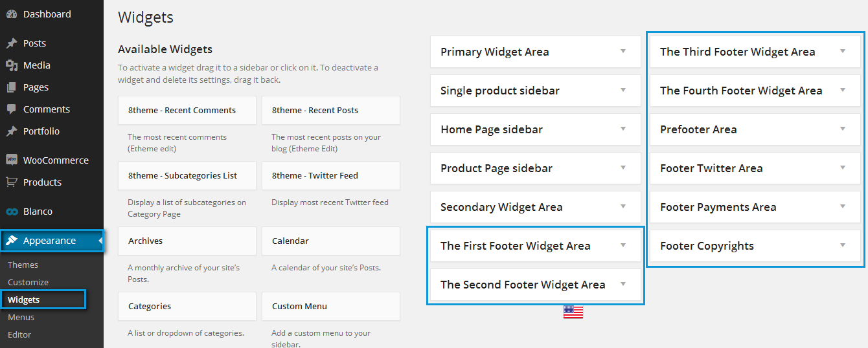868x348 pixels.
Task: Click the Products shopping cart icon
Action: [12, 182]
